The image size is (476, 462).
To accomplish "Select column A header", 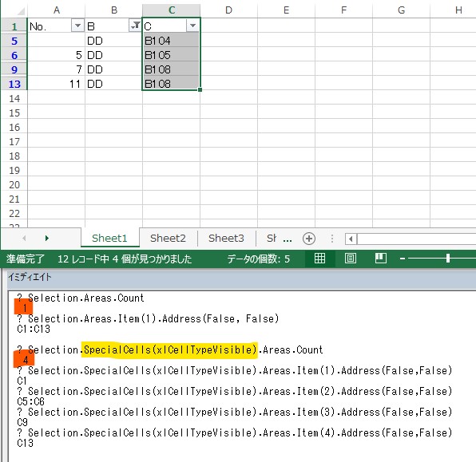I will point(57,10).
